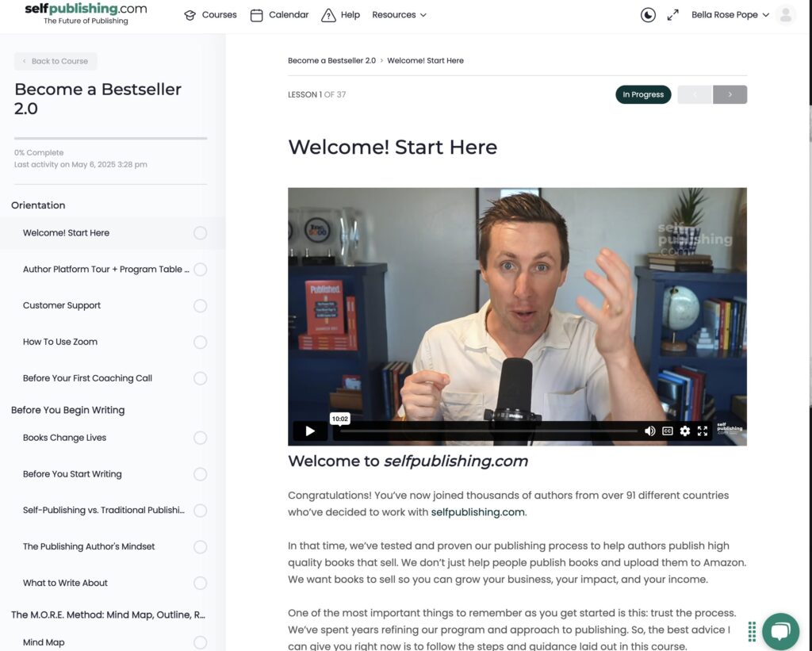This screenshot has height=651, width=812.
Task: Toggle Before Your First Coaching Call circle
Action: click(201, 378)
